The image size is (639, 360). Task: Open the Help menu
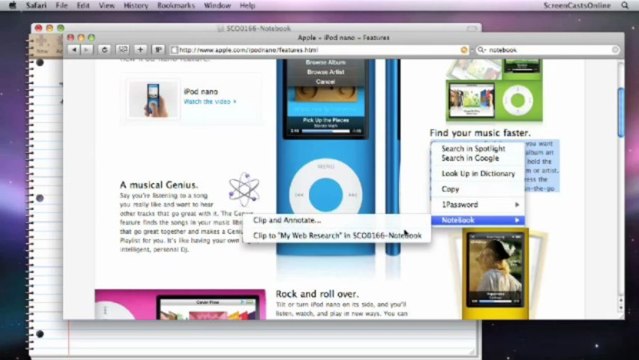(247, 5)
